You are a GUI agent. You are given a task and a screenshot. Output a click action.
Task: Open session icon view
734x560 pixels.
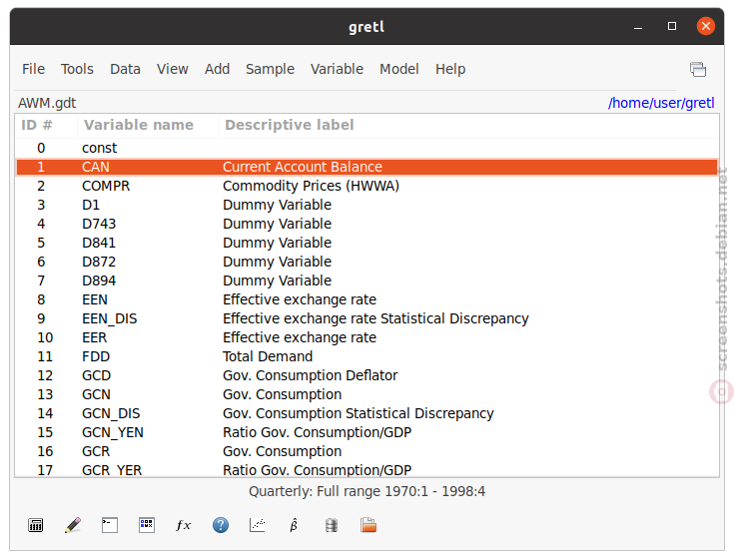[147, 525]
